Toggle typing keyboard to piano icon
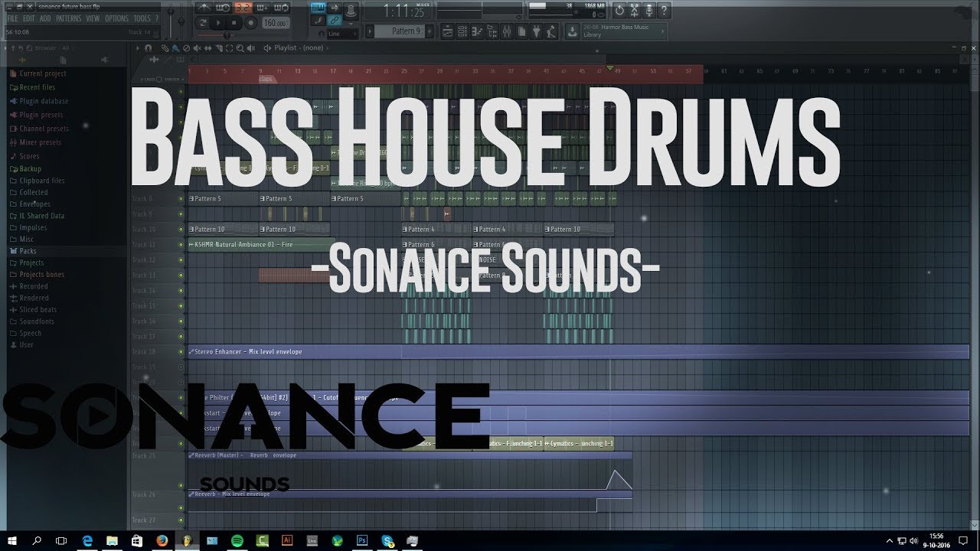The height and width of the screenshot is (551, 980). pos(318,8)
